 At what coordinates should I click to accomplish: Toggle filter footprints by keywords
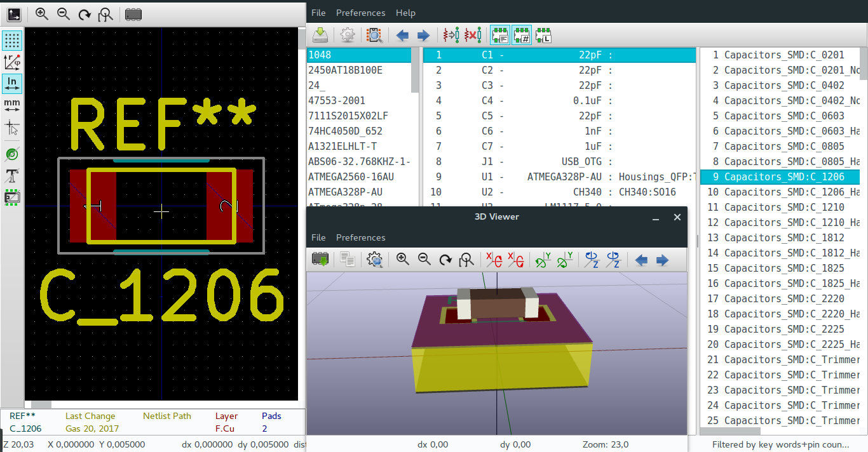500,35
